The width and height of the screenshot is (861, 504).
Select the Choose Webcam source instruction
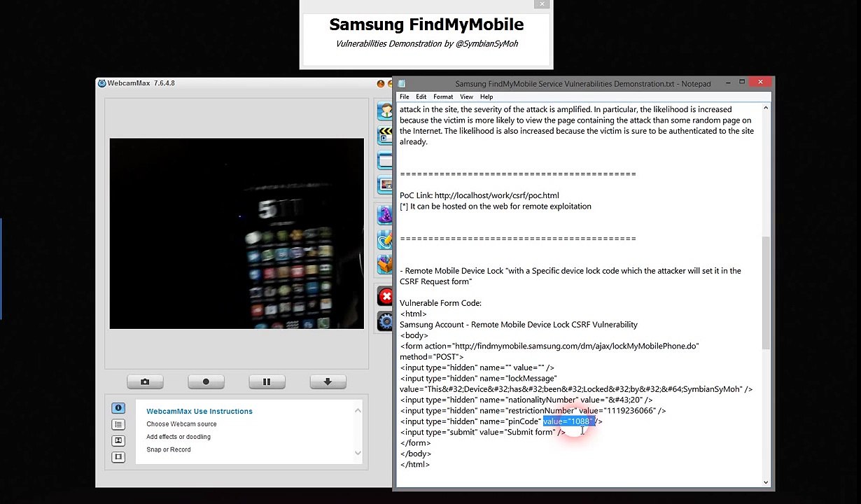point(181,424)
